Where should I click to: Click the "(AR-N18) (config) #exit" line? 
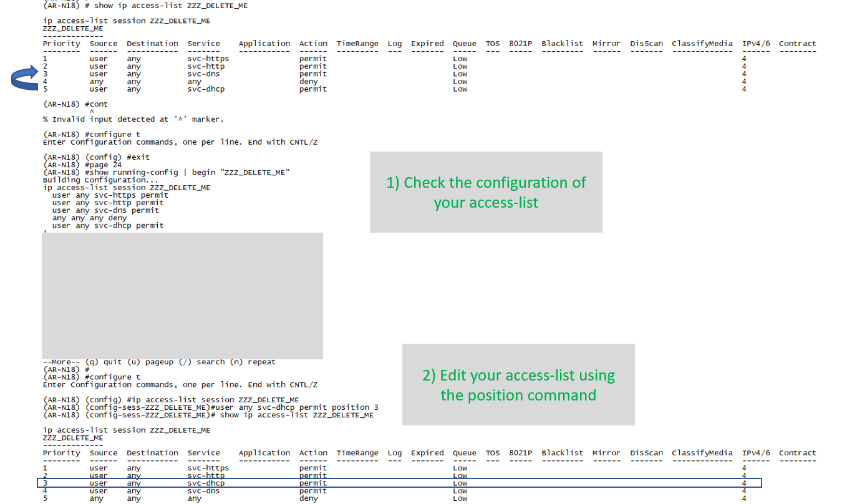97,157
